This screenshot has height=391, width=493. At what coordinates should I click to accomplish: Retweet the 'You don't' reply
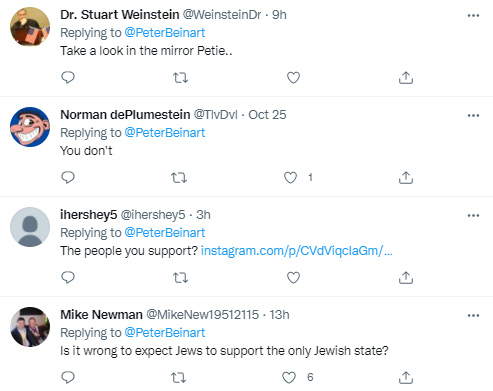point(179,178)
